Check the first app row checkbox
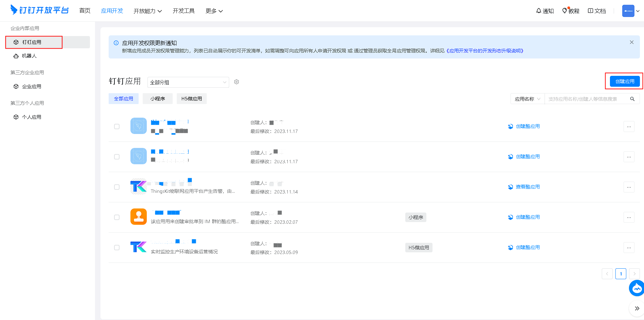 coord(117,127)
